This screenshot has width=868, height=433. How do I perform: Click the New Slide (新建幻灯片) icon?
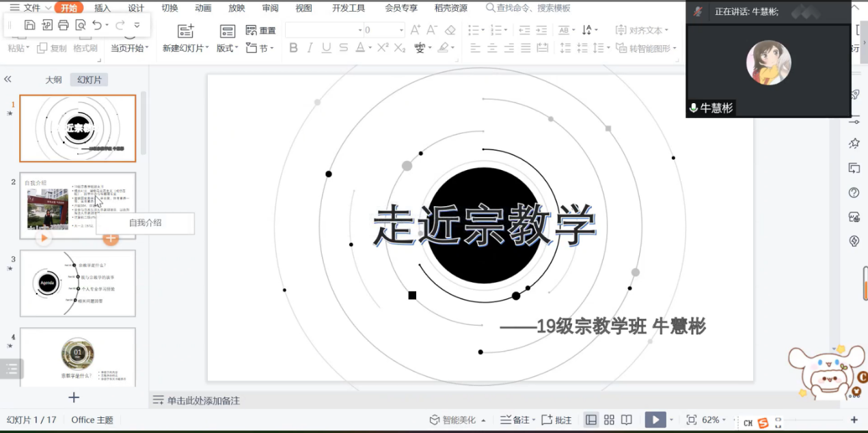coord(185,31)
